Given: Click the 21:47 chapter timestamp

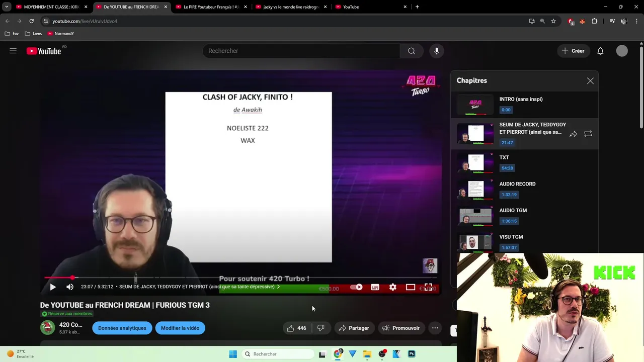Looking at the screenshot, I should pyautogui.click(x=507, y=143).
